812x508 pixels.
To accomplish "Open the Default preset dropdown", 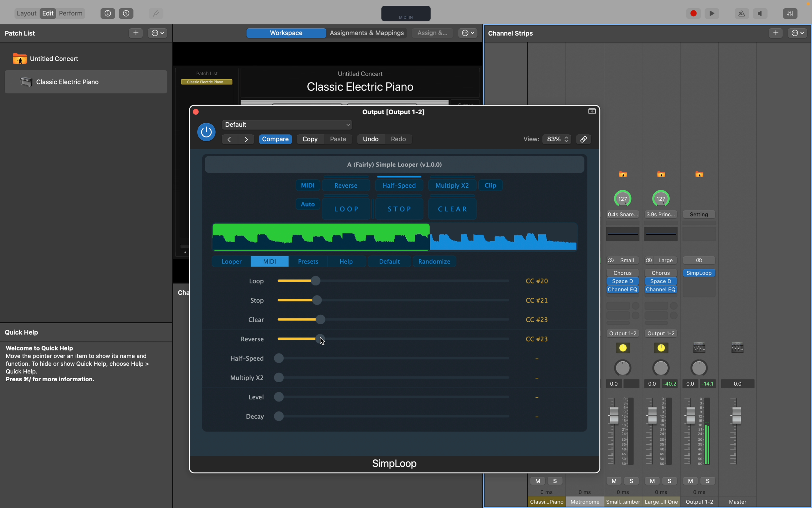I will [287, 125].
